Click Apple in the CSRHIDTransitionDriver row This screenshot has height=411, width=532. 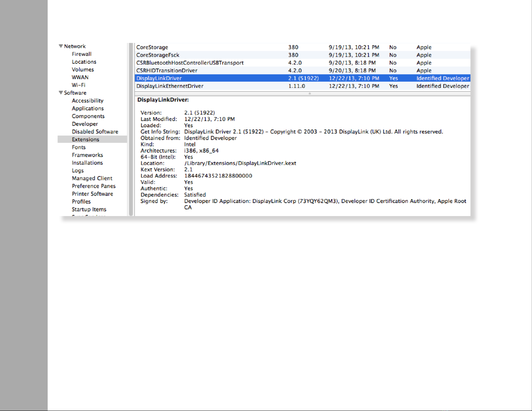424,70
